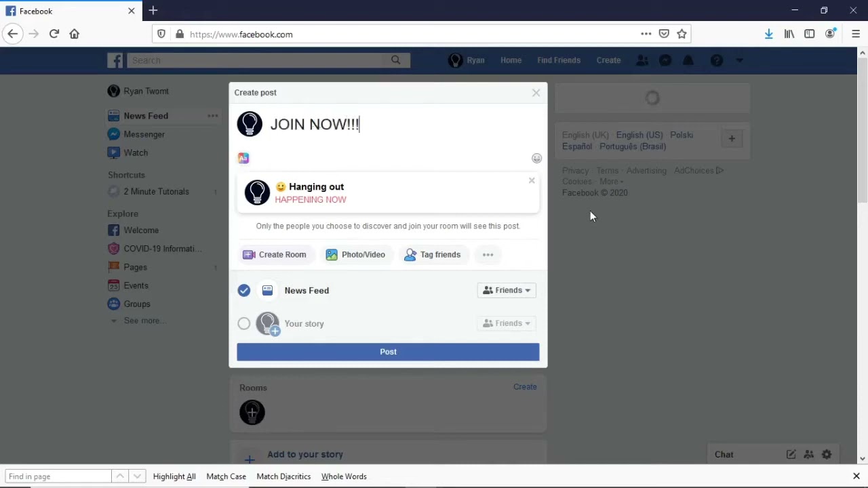Screen dimensions: 868x488
Task: Open Firefox hamburger menu
Action: [x=856, y=34]
